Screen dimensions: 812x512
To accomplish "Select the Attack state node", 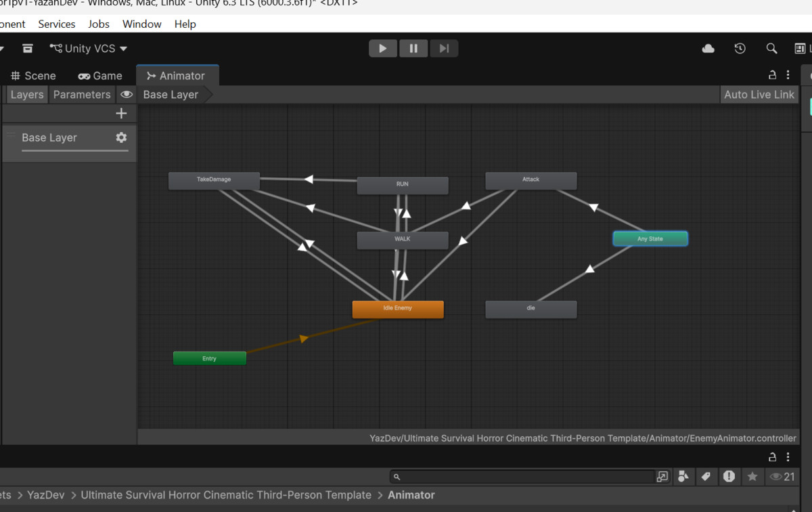I will (x=531, y=180).
